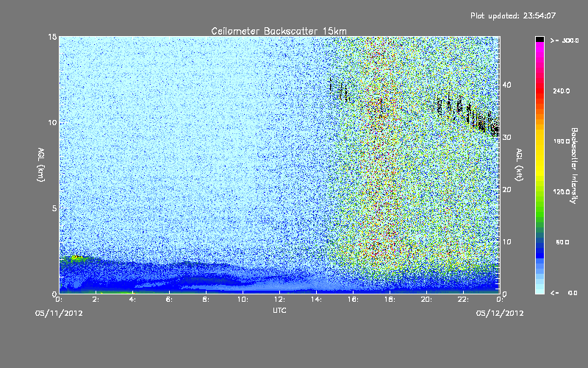Click the '10' tick on the km axis
588x368 pixels.
(52, 122)
